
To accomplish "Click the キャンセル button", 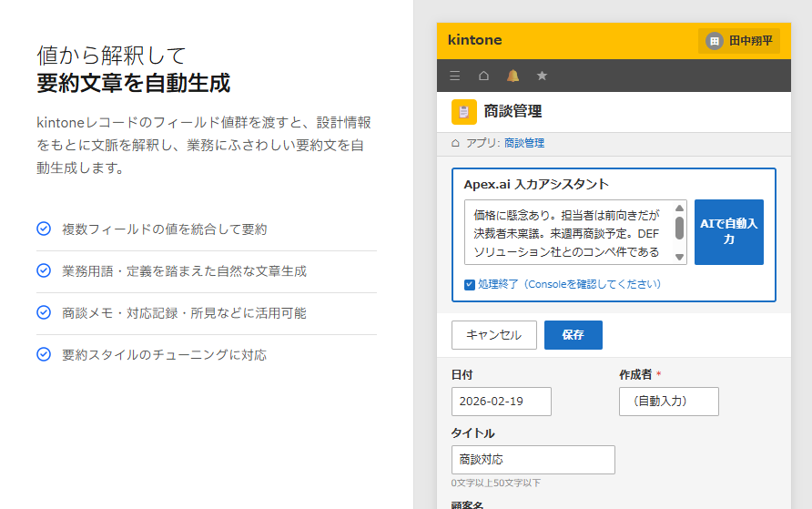I will click(493, 335).
